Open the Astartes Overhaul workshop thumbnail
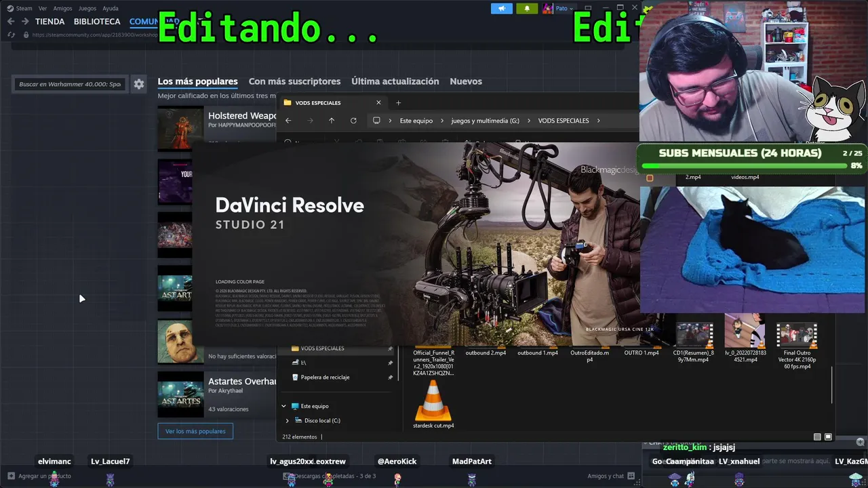This screenshot has height=488, width=868. (x=180, y=394)
